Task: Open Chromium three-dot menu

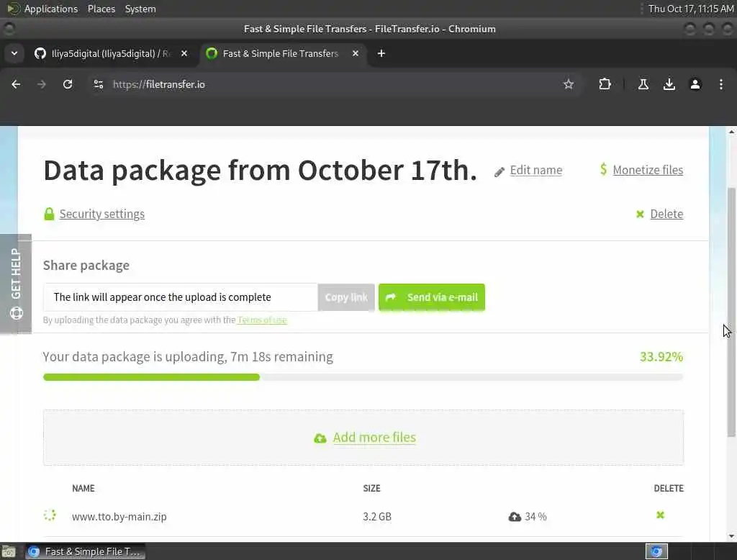Action: pos(721,84)
